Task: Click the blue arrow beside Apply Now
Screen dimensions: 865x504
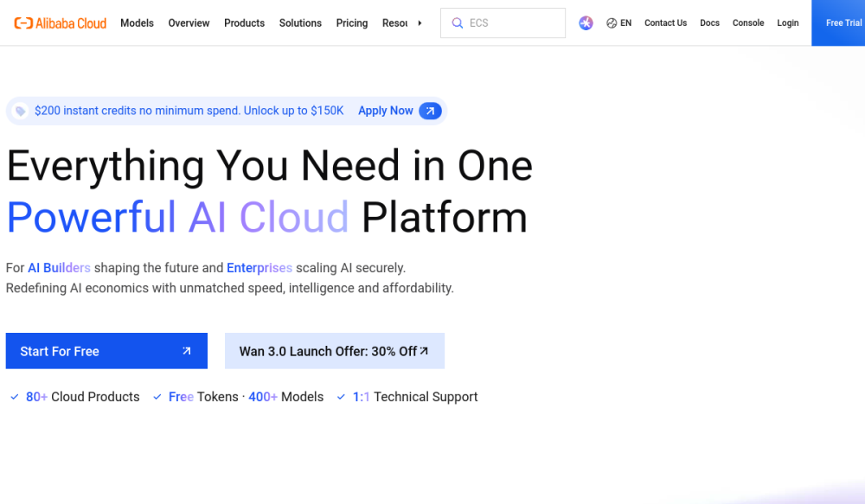Action: coord(430,111)
